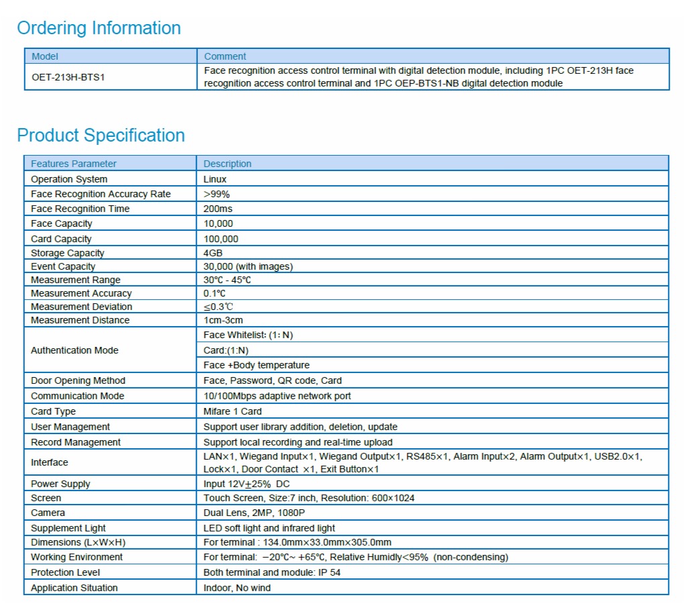Select 'Face Recognition Accuracy Rate' label
Image resolution: width=697 pixels, height=616 pixels.
tap(101, 194)
